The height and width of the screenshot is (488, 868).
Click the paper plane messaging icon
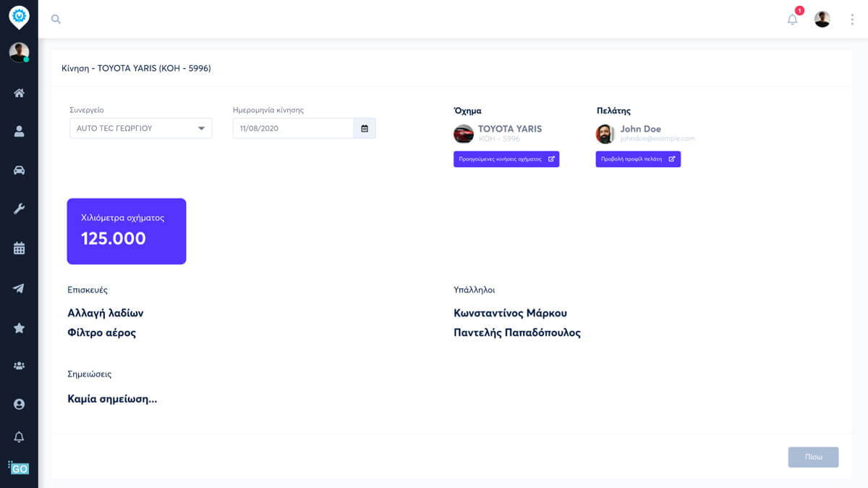(x=19, y=288)
